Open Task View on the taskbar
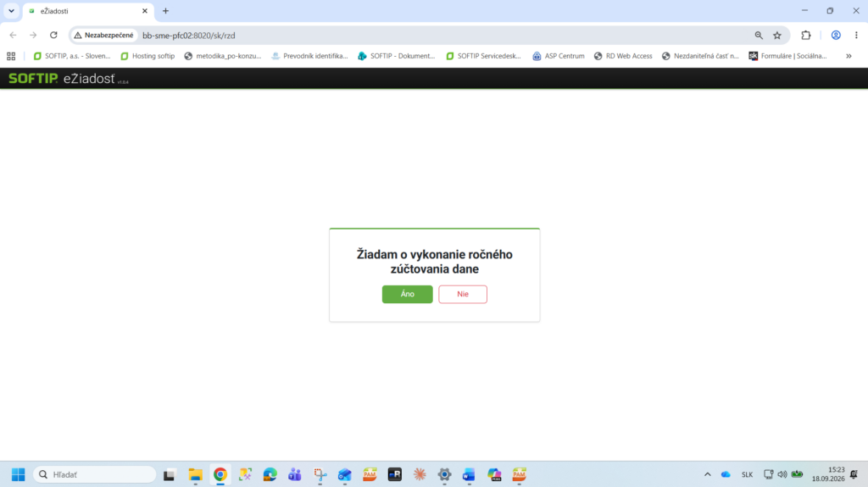The width and height of the screenshot is (868, 487). [x=170, y=474]
